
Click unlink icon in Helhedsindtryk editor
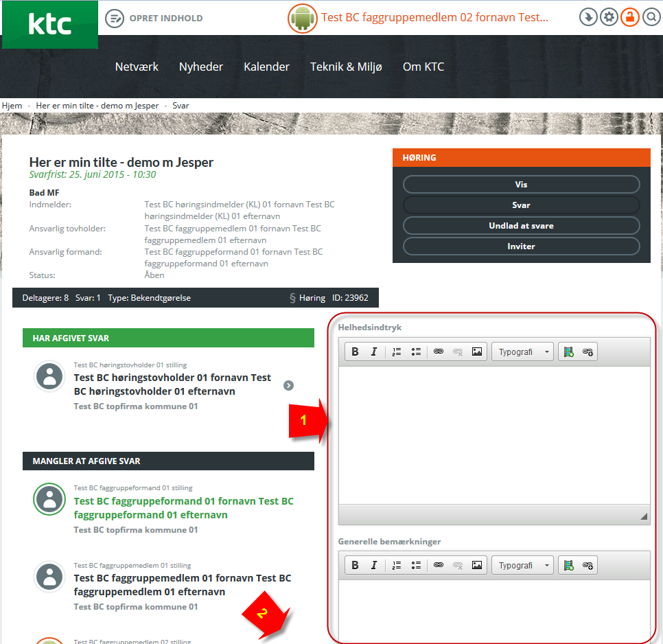458,352
